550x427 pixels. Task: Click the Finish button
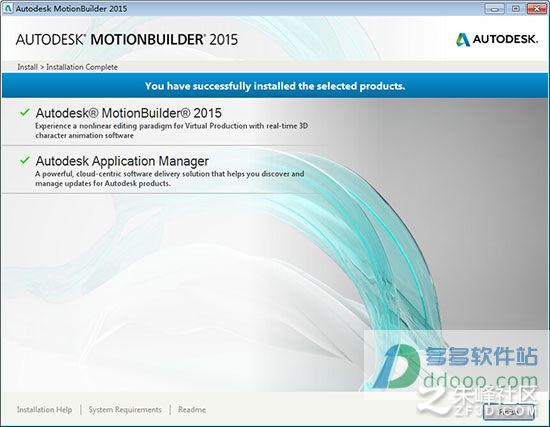pyautogui.click(x=509, y=412)
